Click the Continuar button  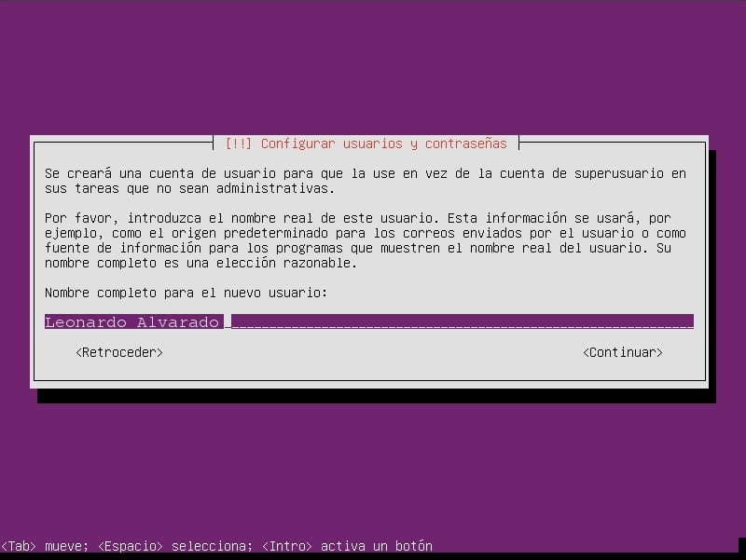(x=623, y=352)
